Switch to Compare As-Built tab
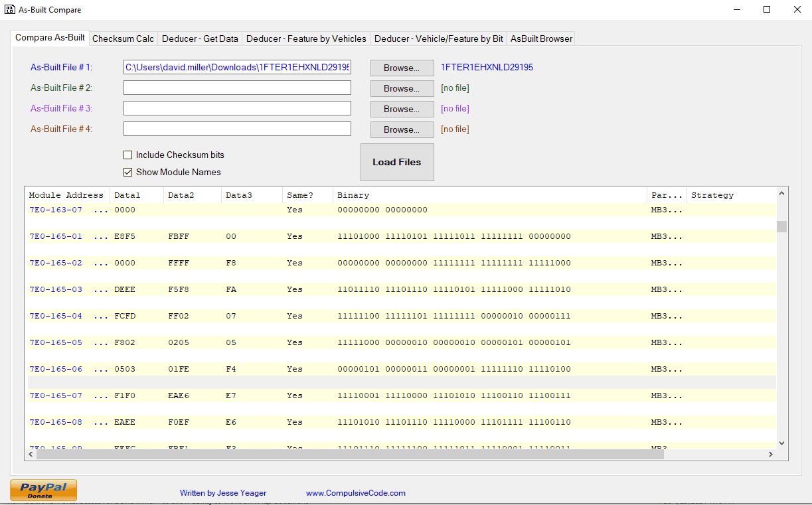Image resolution: width=812 pixels, height=505 pixels. 50,38
